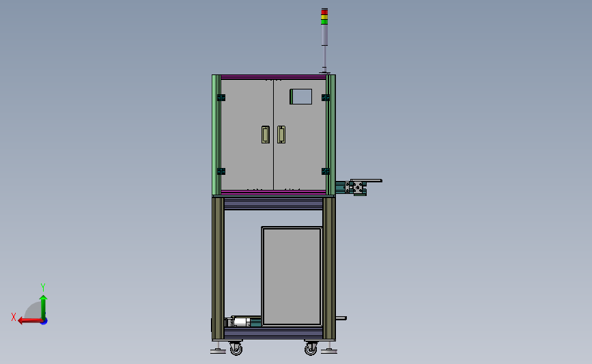Select the bracket assembly on the right side
592x364 pixels.
tap(358, 187)
